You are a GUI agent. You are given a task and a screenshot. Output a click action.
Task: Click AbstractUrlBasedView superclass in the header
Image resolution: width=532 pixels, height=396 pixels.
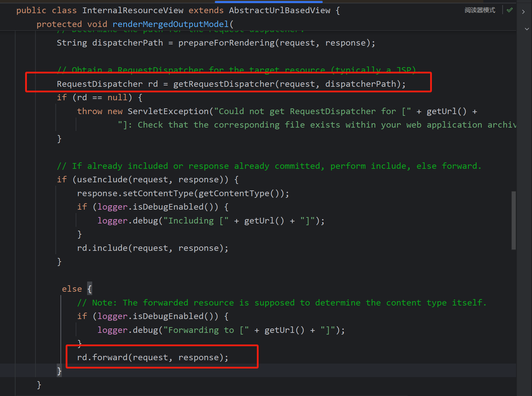[280, 10]
